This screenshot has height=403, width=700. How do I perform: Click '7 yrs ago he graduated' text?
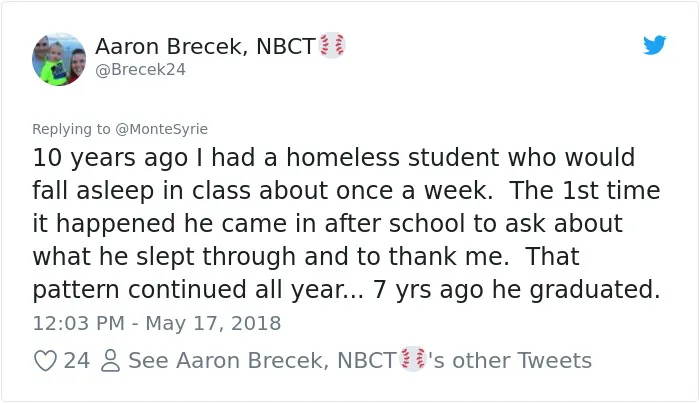click(x=516, y=290)
